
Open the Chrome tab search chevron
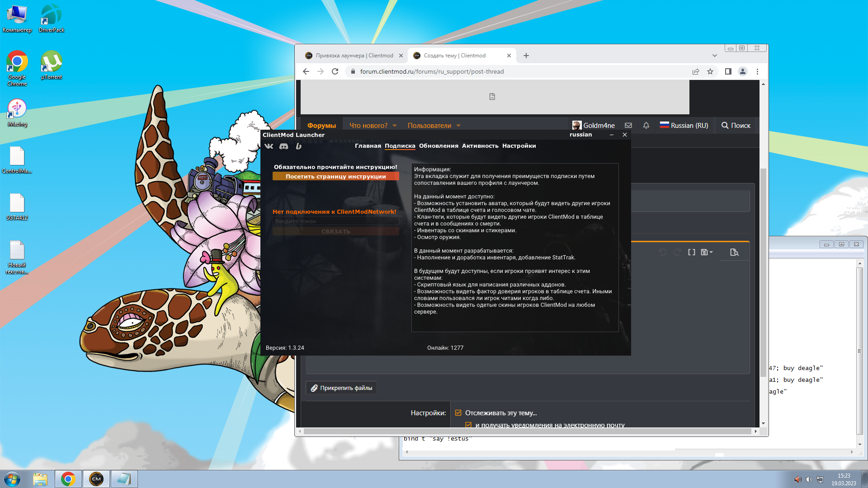click(714, 56)
